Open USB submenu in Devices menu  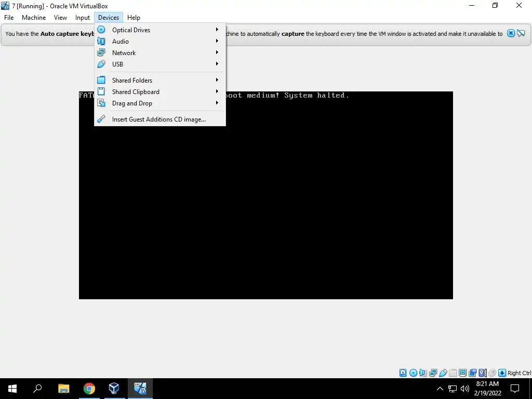point(160,64)
